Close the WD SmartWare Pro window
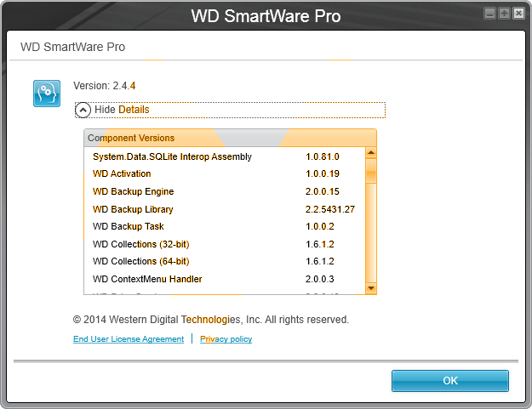 tap(518, 14)
